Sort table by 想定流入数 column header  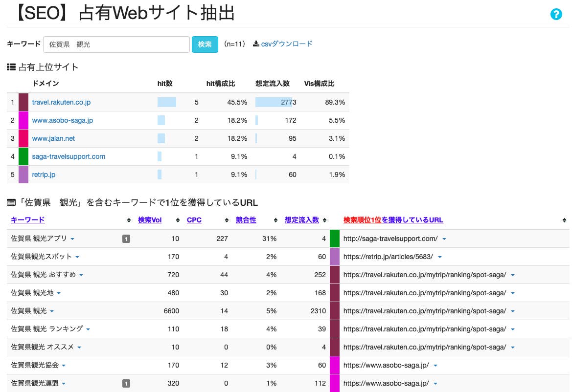[x=301, y=220]
